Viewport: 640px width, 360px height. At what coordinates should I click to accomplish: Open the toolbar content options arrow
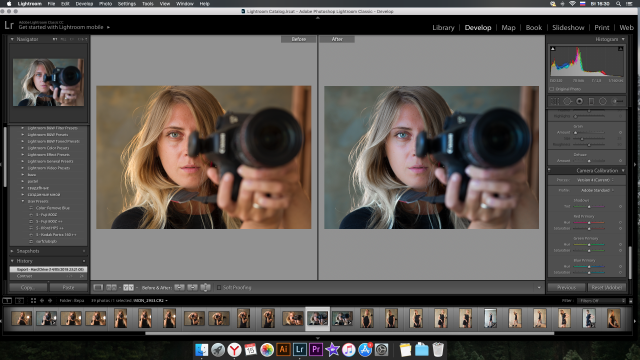539,287
